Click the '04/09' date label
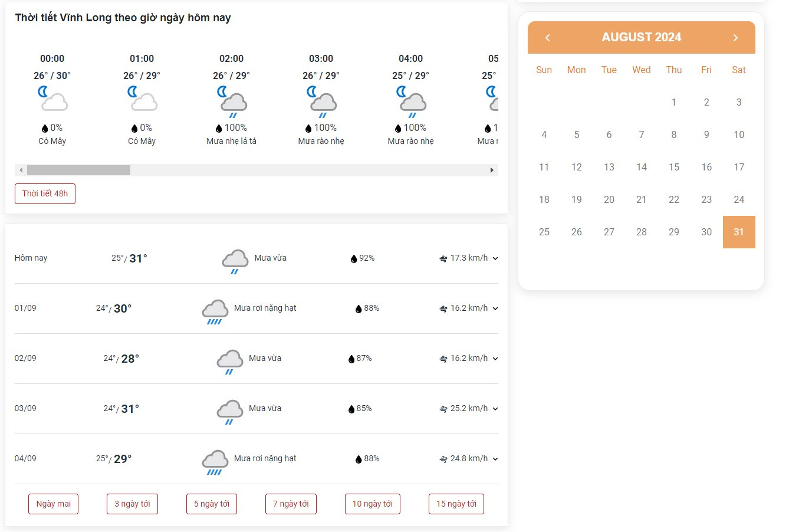The height and width of the screenshot is (532, 789). [x=25, y=458]
